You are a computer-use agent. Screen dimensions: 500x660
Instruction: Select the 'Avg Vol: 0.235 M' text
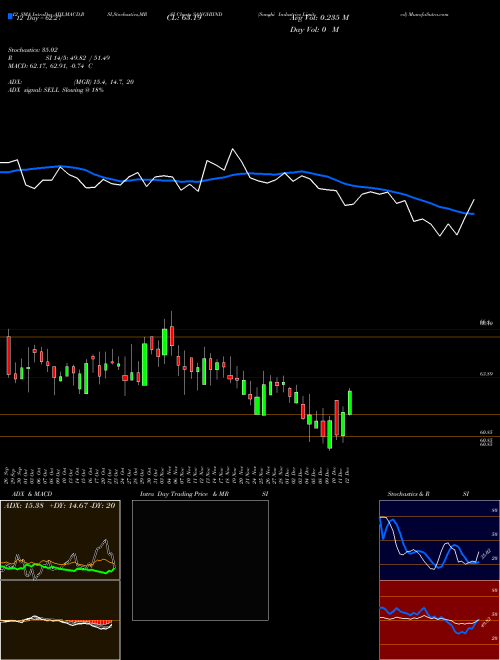click(319, 18)
